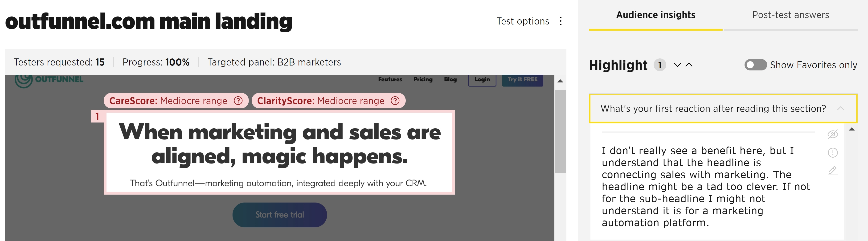
Task: Open the three-dot Test options menu
Action: (561, 21)
